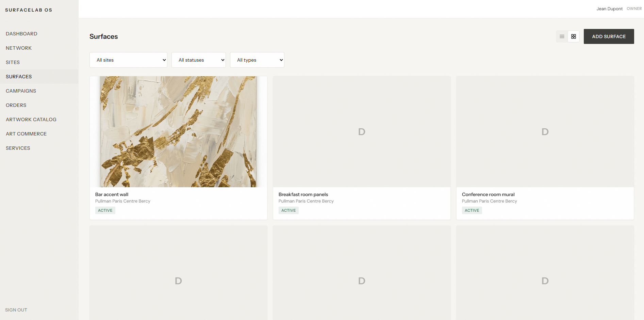Image resolution: width=644 pixels, height=320 pixels.
Task: Click the Add Surface button
Action: click(x=608, y=36)
